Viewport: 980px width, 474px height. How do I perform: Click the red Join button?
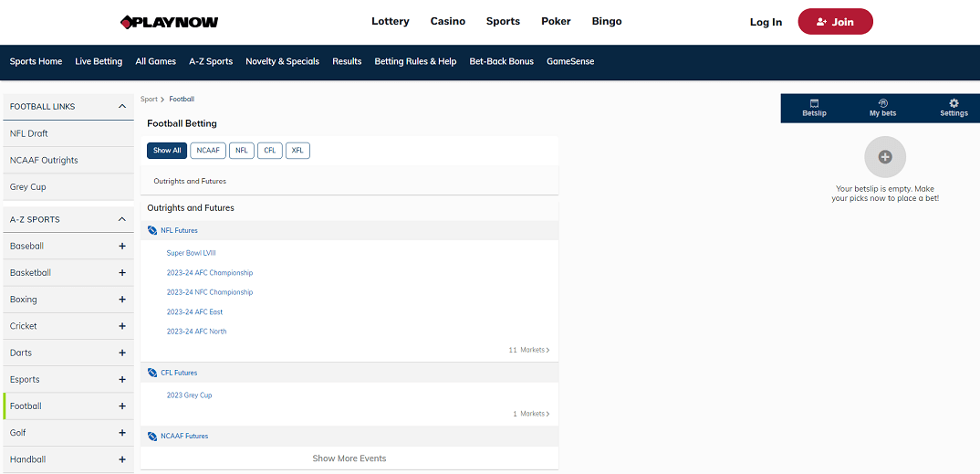(835, 21)
